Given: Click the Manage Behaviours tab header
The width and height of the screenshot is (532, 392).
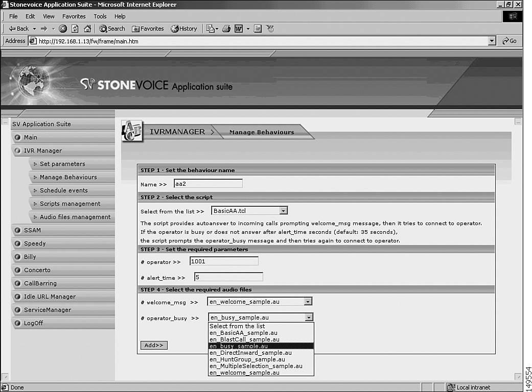Looking at the screenshot, I should coord(262,132).
